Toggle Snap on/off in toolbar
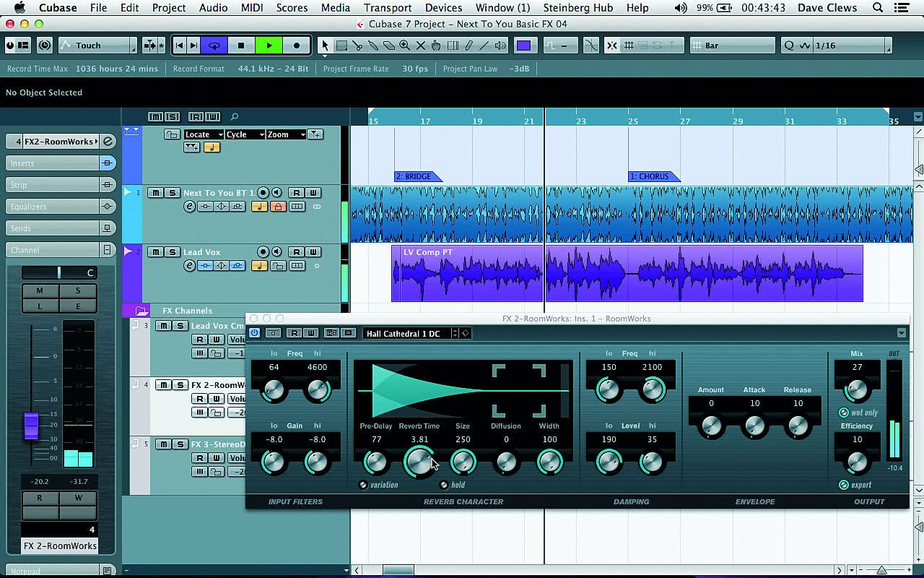 coord(611,46)
